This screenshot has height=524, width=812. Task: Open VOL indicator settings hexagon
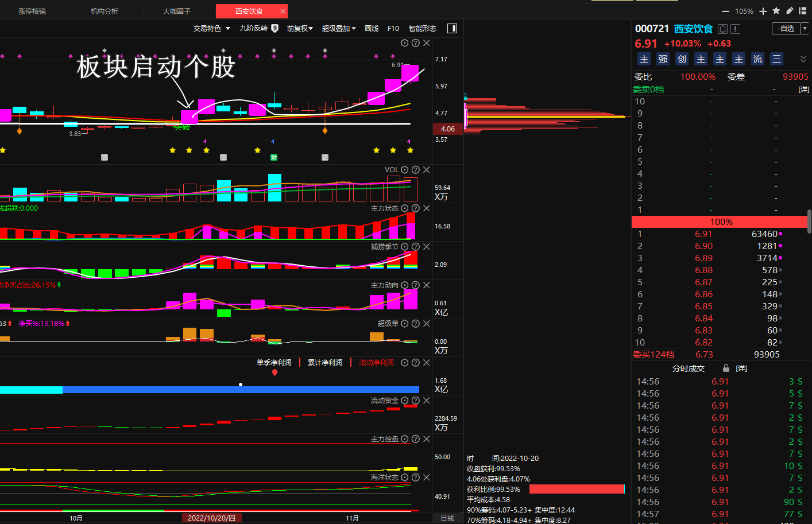(x=405, y=170)
